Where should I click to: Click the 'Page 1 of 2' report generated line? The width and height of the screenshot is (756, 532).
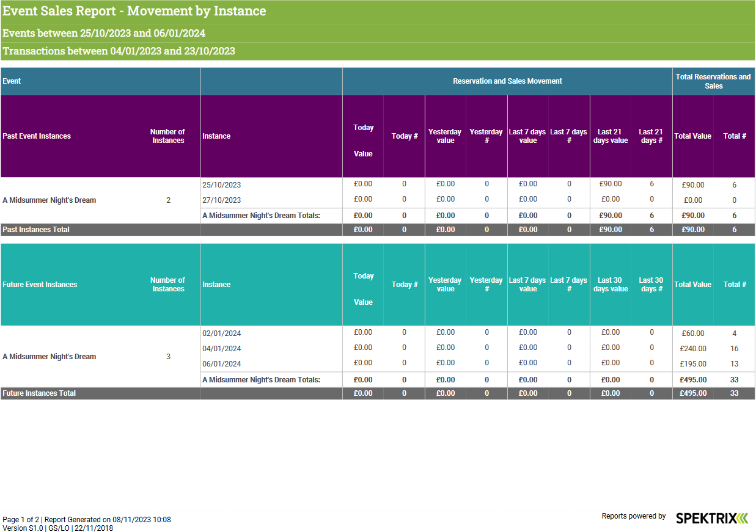point(87,520)
